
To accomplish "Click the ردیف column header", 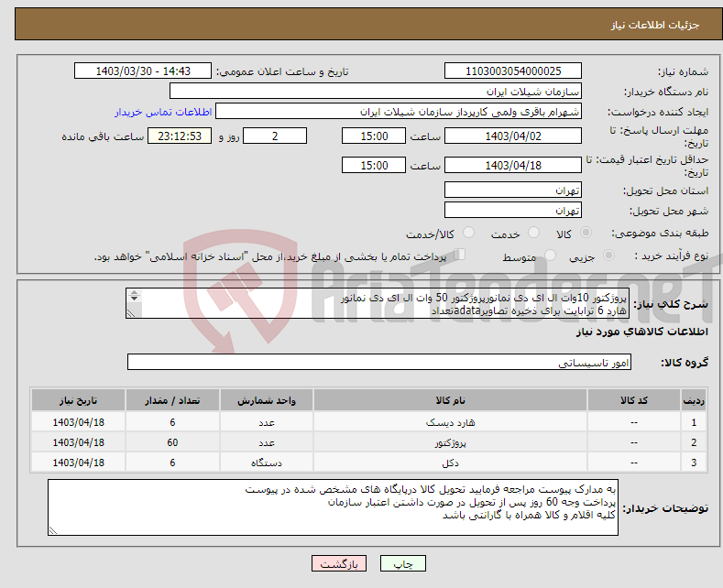I will (694, 400).
